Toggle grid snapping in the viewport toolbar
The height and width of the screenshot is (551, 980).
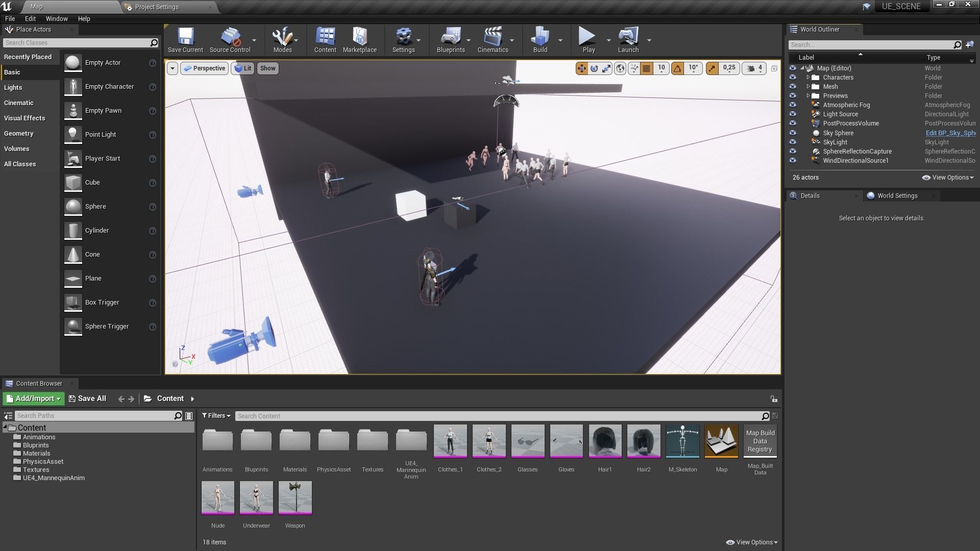(646, 68)
